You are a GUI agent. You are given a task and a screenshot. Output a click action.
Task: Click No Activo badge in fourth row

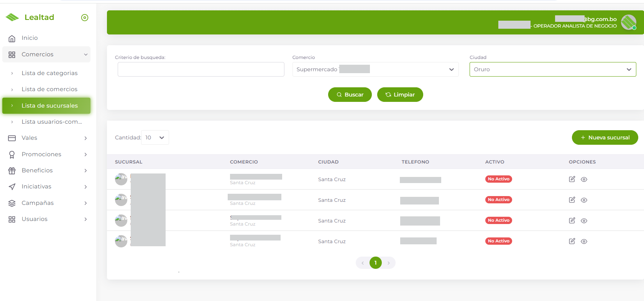[x=499, y=241]
